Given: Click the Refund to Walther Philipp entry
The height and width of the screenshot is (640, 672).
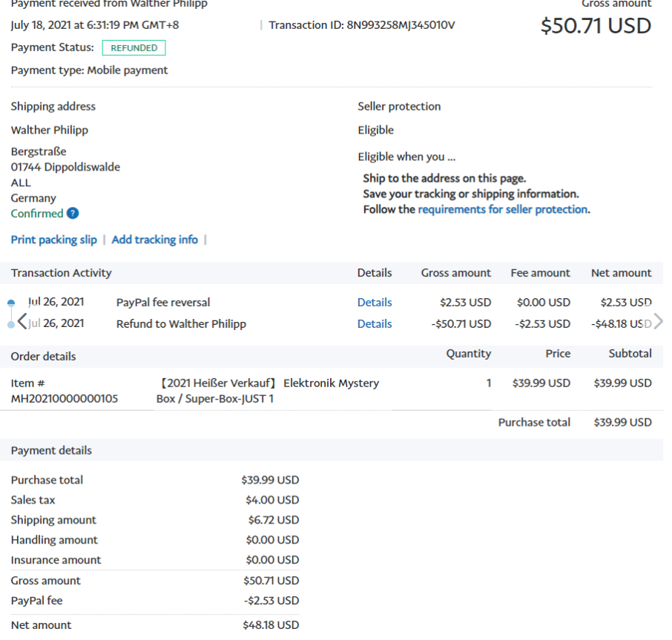Looking at the screenshot, I should tap(181, 324).
